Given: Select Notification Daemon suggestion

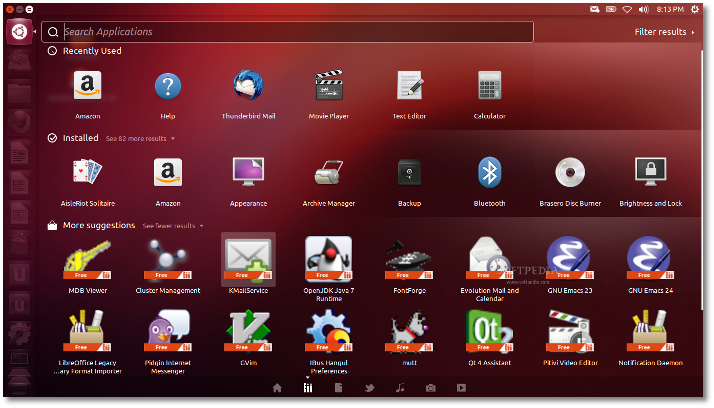Looking at the screenshot, I should 651,331.
